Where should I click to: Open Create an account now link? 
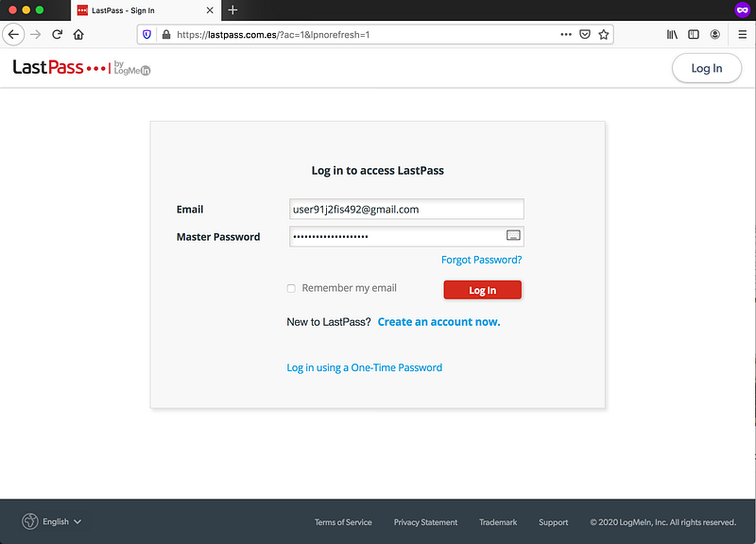tap(438, 321)
